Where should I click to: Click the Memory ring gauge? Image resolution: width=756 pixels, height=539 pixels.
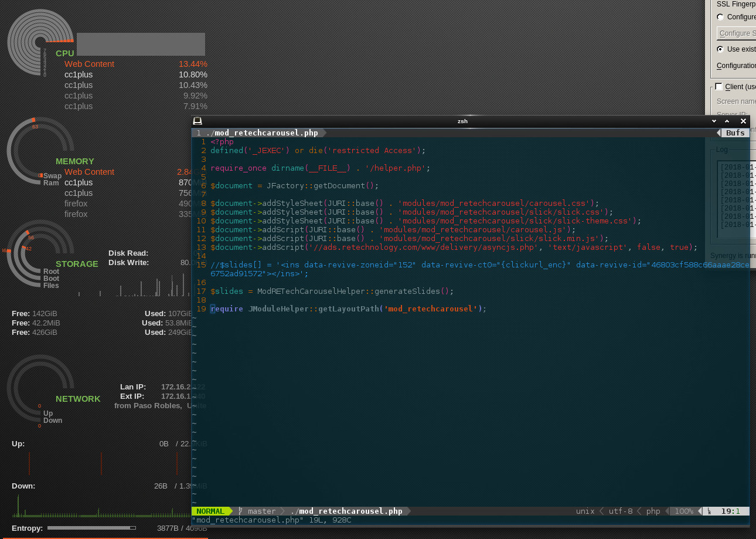coord(39,151)
